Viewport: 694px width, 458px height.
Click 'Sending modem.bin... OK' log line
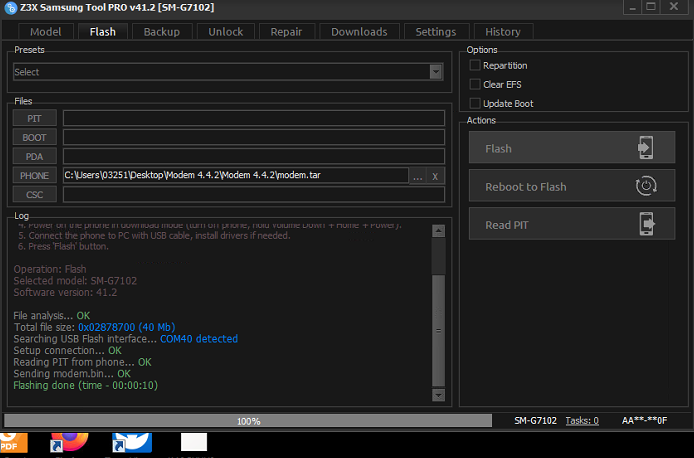pos(72,374)
